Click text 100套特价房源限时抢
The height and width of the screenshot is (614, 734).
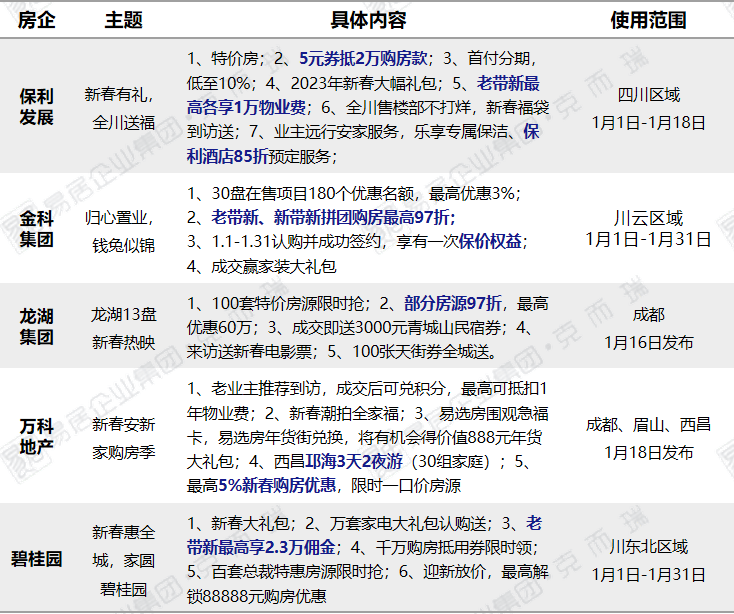(287, 303)
